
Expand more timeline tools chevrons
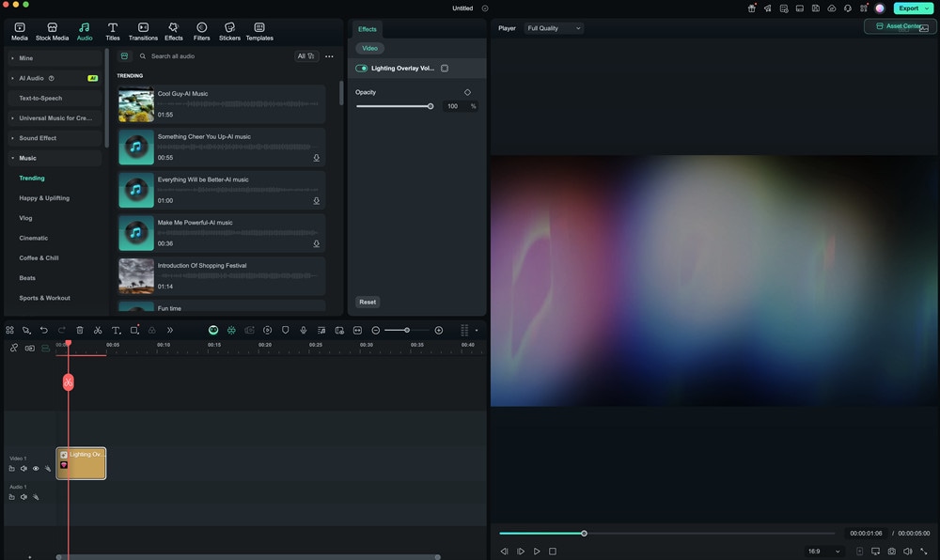coord(169,330)
